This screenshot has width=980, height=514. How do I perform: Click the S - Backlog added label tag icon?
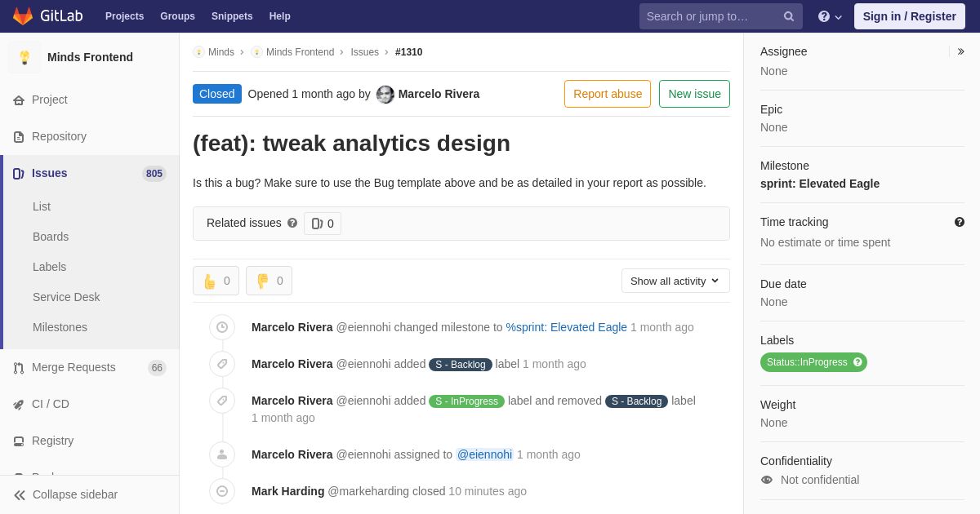[x=222, y=364]
